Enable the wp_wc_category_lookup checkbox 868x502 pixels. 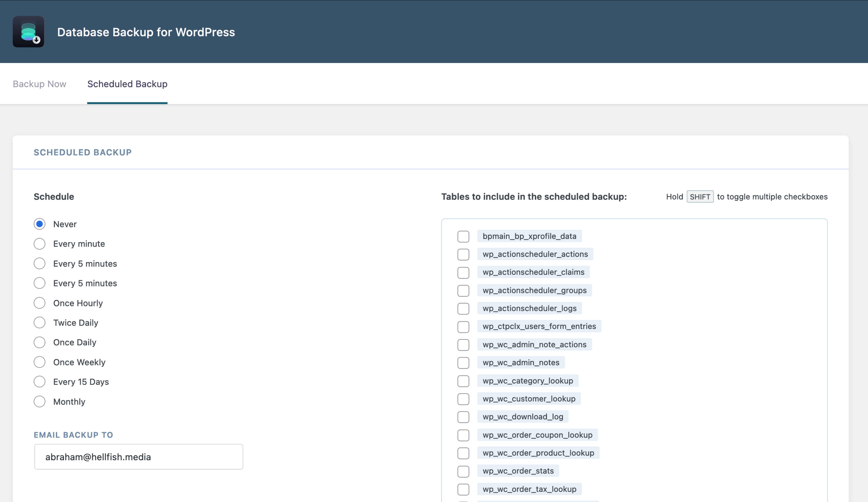pos(463,381)
